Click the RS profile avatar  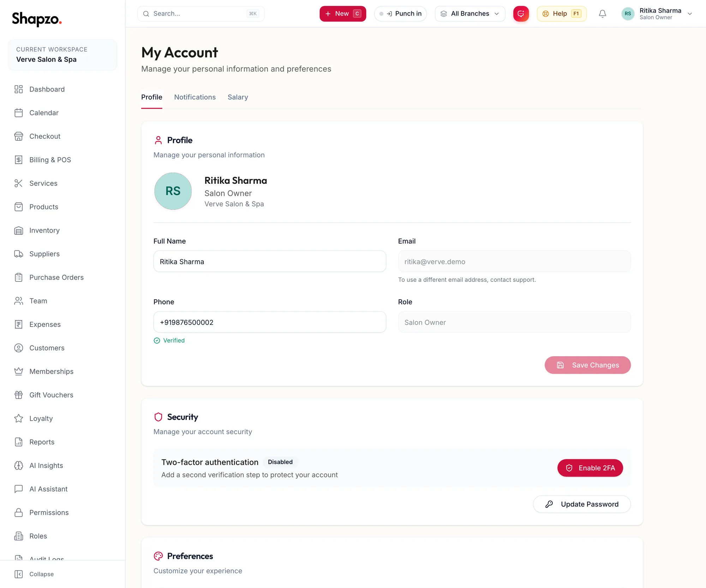173,191
